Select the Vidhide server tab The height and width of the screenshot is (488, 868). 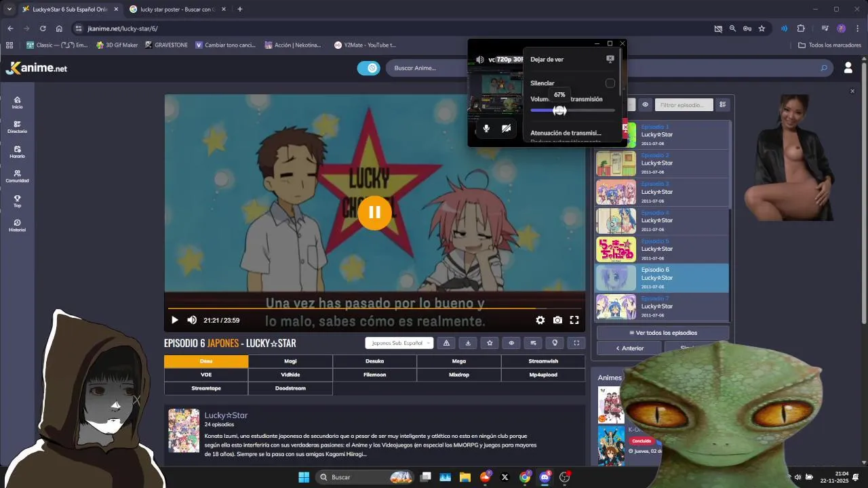point(290,375)
